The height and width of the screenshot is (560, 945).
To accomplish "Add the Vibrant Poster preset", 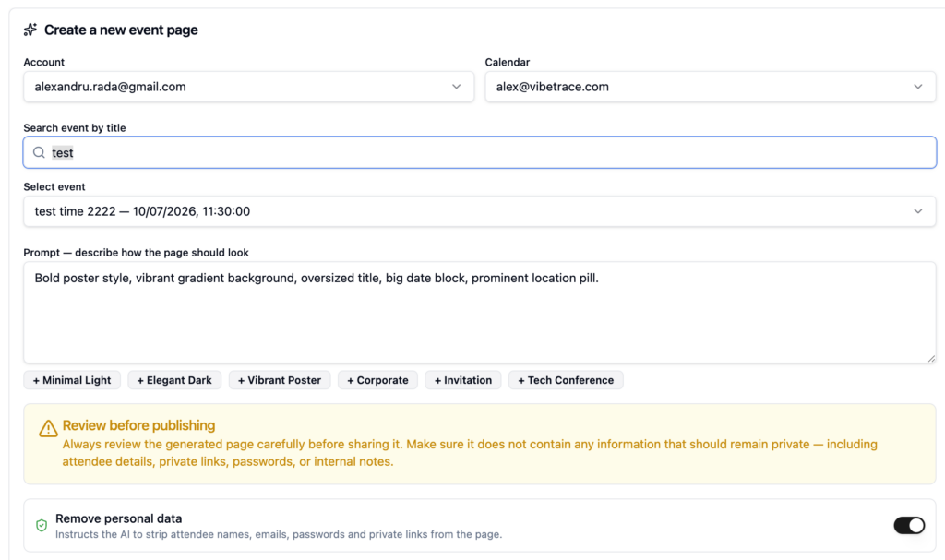I will coord(280,380).
